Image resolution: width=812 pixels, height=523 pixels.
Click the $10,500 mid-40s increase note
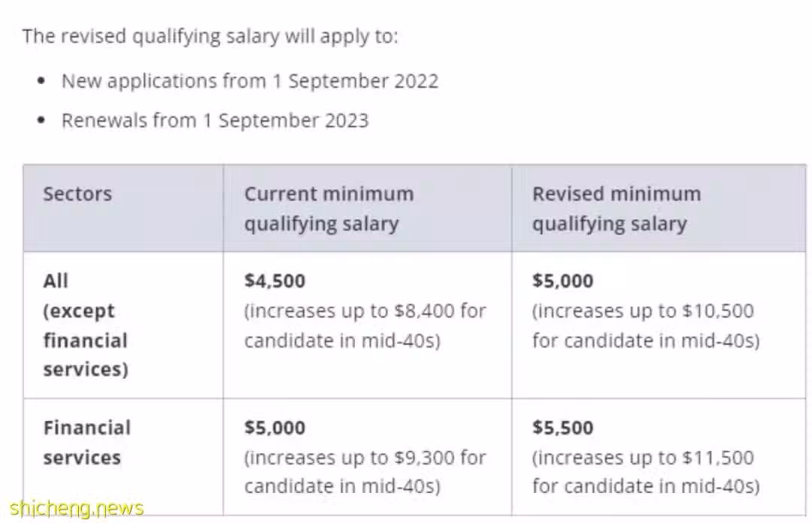click(x=646, y=325)
